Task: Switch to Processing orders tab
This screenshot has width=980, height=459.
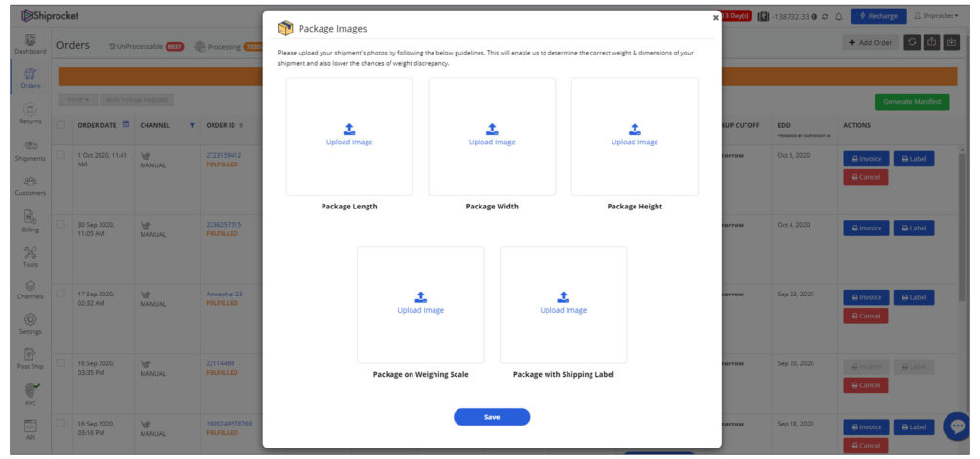Action: pos(228,46)
